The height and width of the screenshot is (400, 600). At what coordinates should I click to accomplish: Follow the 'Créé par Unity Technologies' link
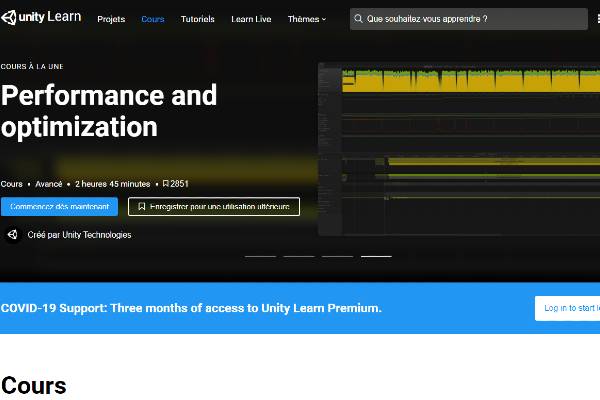(x=79, y=235)
